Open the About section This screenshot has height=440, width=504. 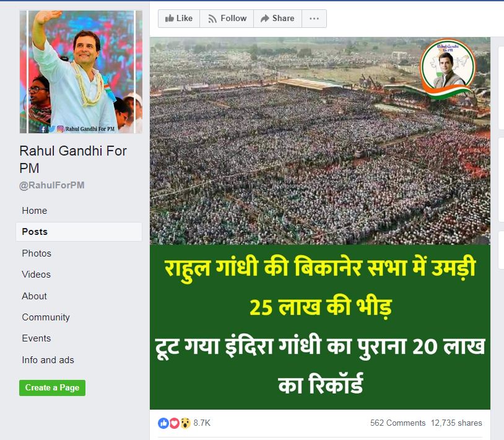tap(35, 296)
